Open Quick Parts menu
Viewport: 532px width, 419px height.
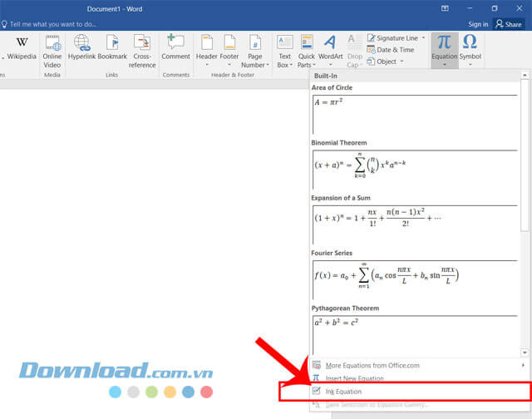tap(307, 51)
